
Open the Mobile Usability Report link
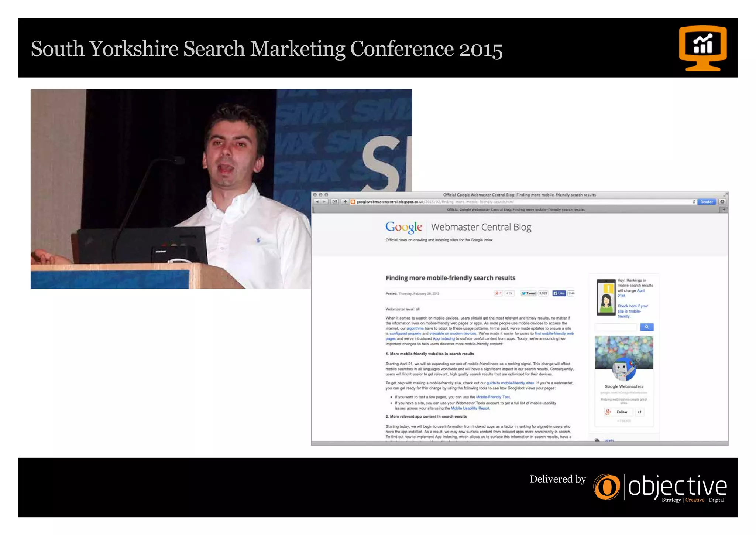tap(470, 408)
